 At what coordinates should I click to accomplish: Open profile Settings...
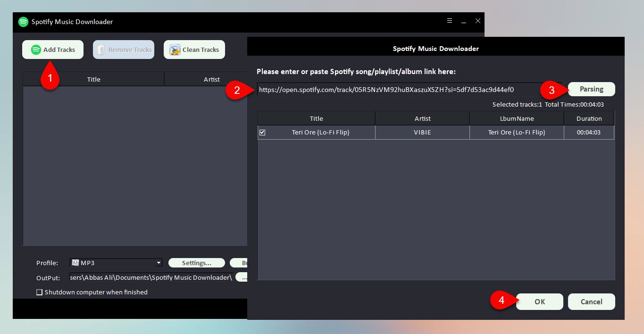197,263
